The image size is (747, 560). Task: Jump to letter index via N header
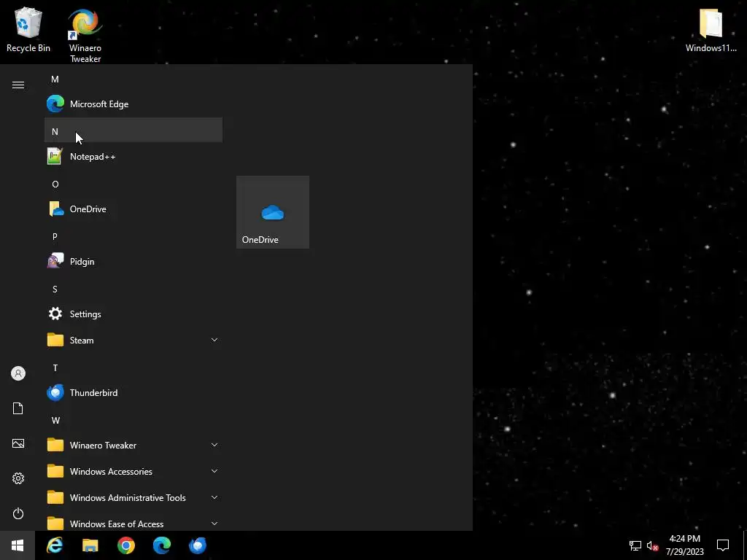click(x=133, y=130)
